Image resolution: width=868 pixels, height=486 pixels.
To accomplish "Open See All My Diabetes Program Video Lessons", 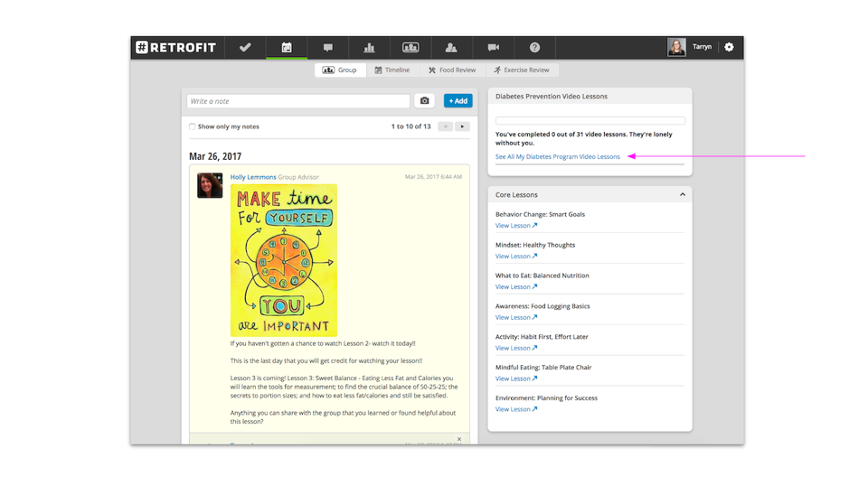I will pyautogui.click(x=558, y=156).
